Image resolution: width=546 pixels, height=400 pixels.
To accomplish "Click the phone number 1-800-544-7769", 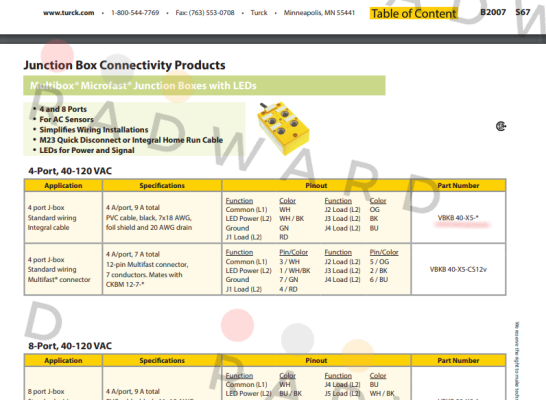I will pyautogui.click(x=135, y=13).
